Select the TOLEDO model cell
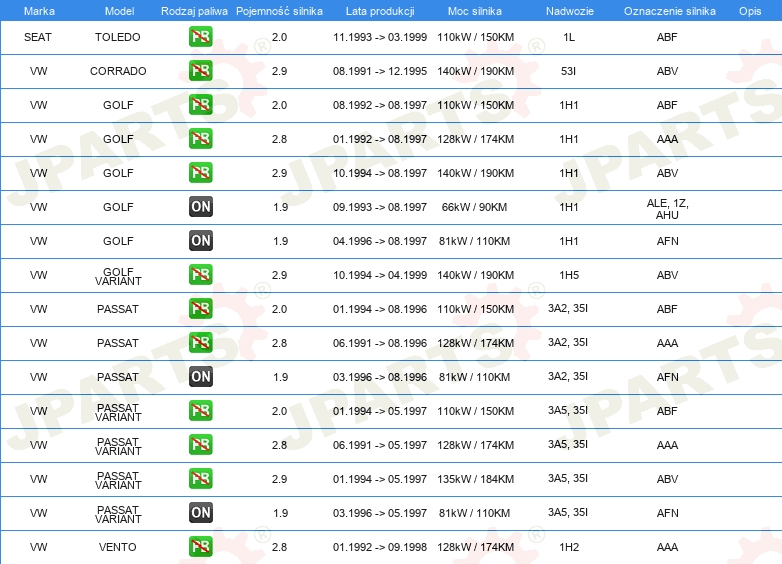 [118, 37]
